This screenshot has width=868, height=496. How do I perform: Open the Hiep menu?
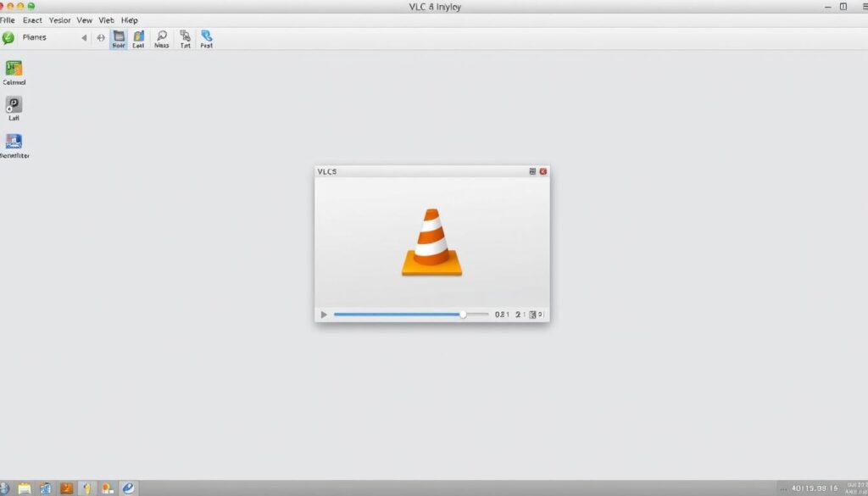[x=130, y=20]
